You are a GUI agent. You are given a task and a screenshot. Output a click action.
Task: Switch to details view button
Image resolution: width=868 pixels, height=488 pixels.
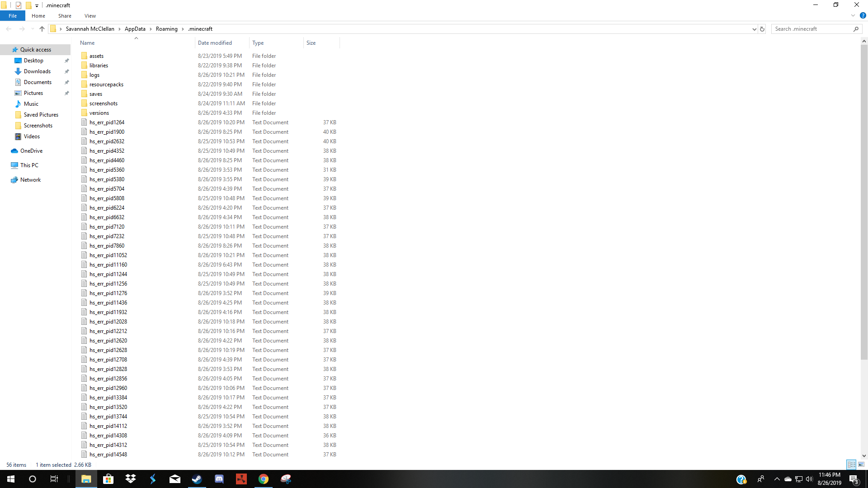click(x=851, y=465)
